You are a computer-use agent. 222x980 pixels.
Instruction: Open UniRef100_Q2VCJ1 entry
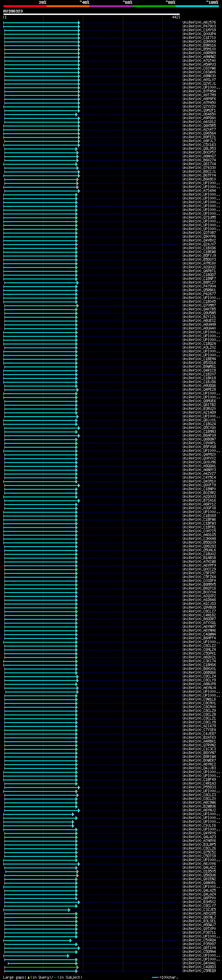[x=199, y=83]
